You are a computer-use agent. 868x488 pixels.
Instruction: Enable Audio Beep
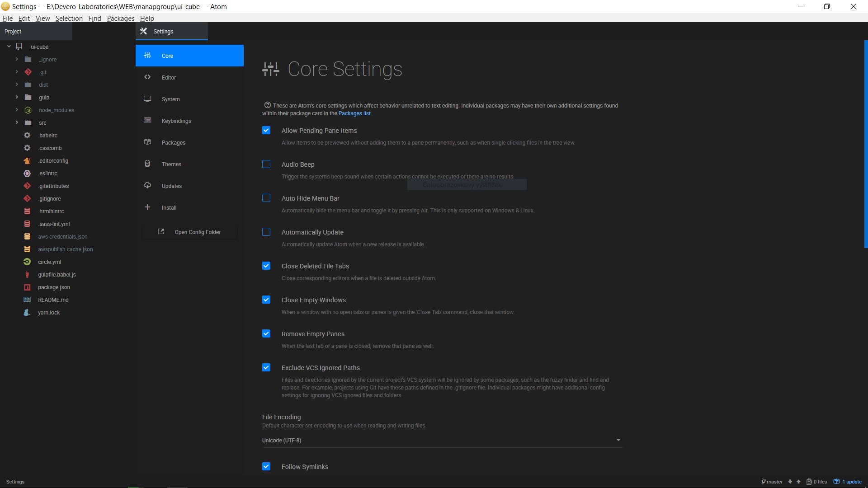click(x=266, y=164)
